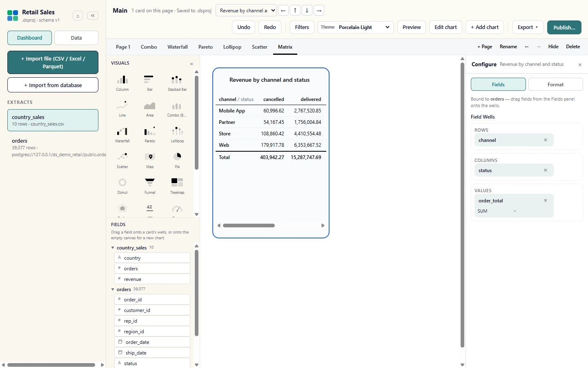Screen dimensions: 588x368
Task: Hide the current page
Action: point(553,47)
